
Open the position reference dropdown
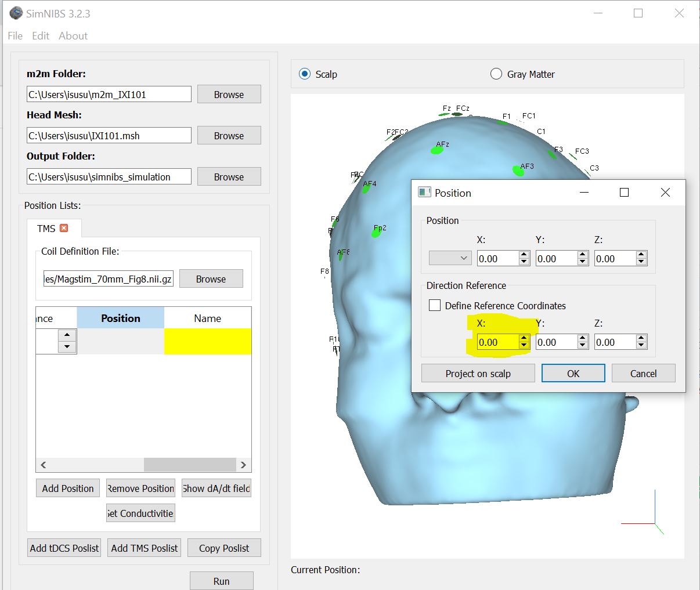pyautogui.click(x=450, y=258)
